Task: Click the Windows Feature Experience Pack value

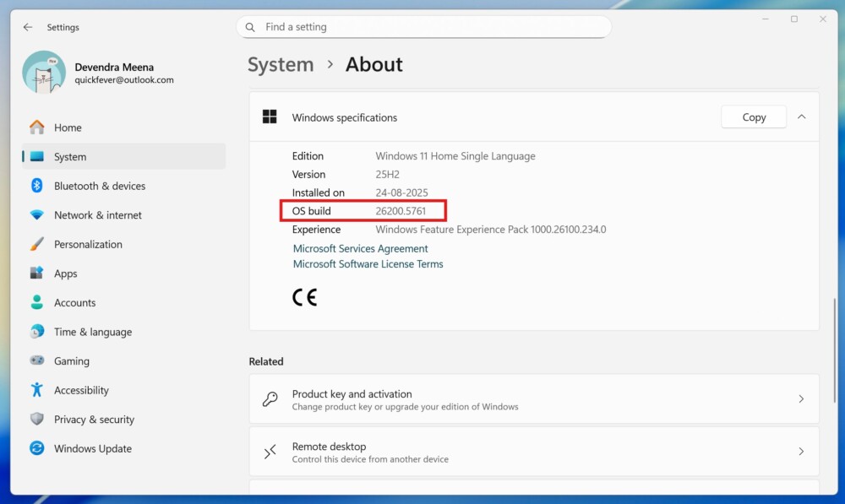Action: (490, 230)
